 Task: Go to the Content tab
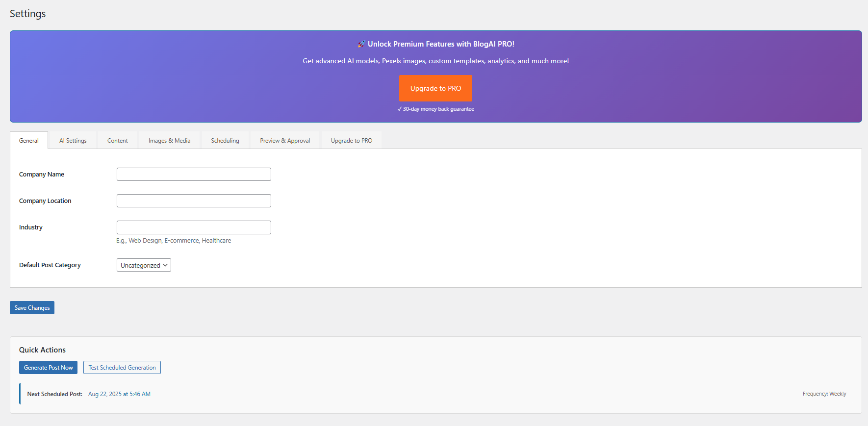[x=118, y=141]
